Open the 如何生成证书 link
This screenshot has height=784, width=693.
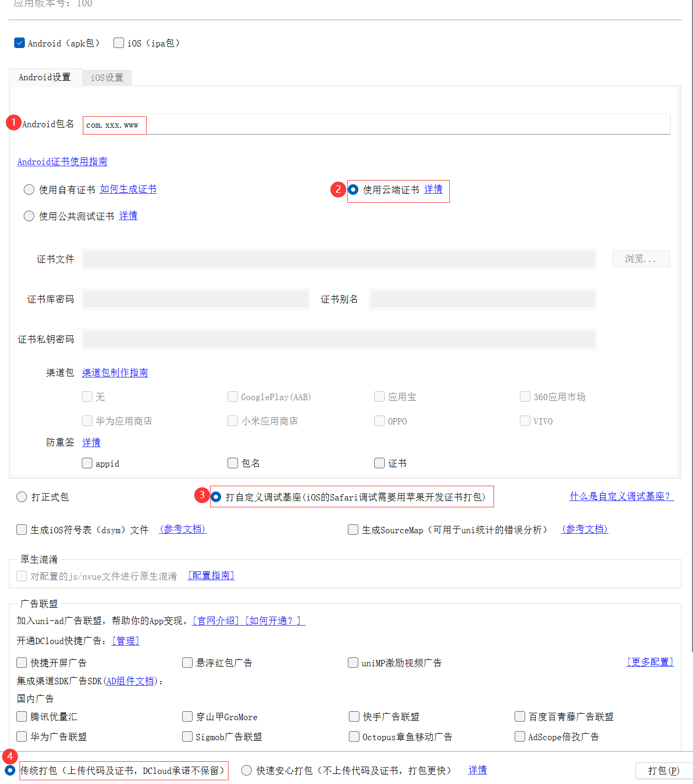coord(128,189)
